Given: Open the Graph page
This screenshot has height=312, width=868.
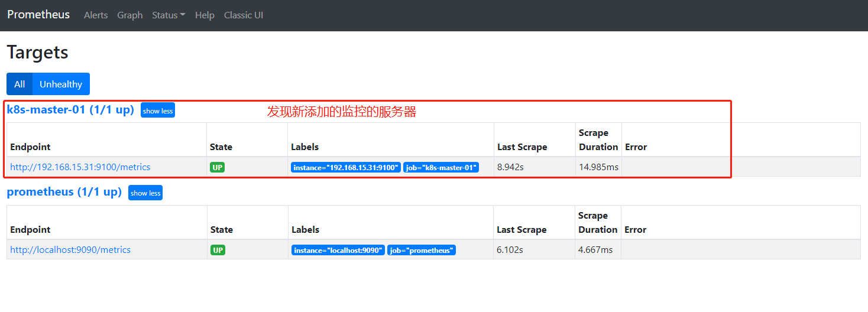Looking at the screenshot, I should [129, 15].
